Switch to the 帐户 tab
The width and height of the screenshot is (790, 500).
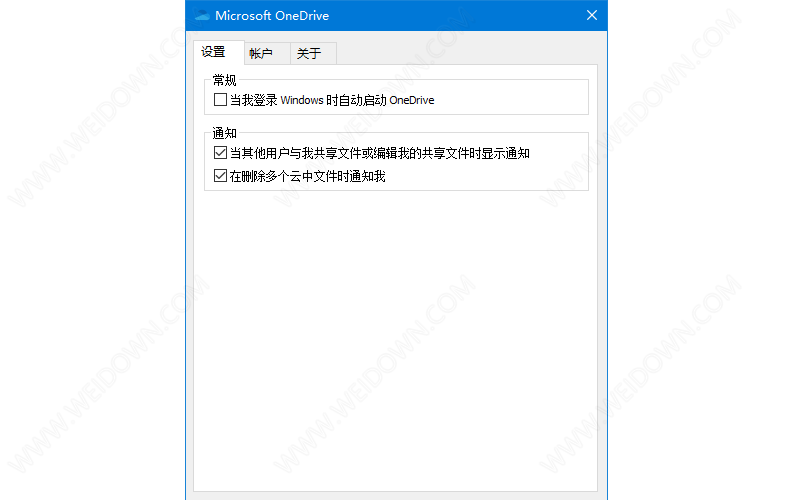267,53
